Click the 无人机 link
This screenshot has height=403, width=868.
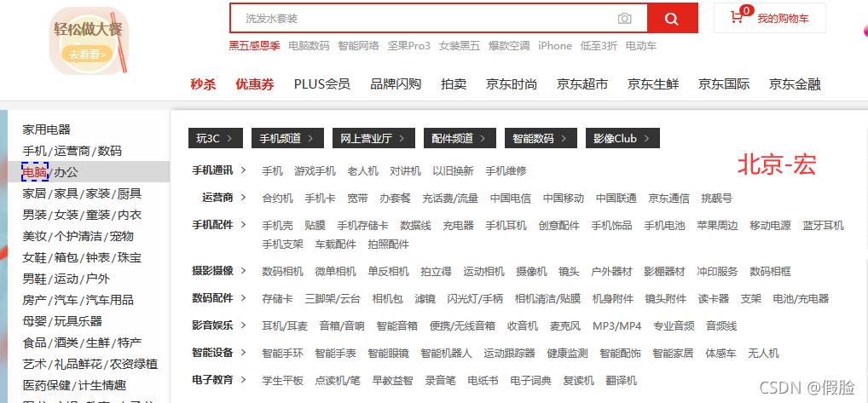coord(763,353)
